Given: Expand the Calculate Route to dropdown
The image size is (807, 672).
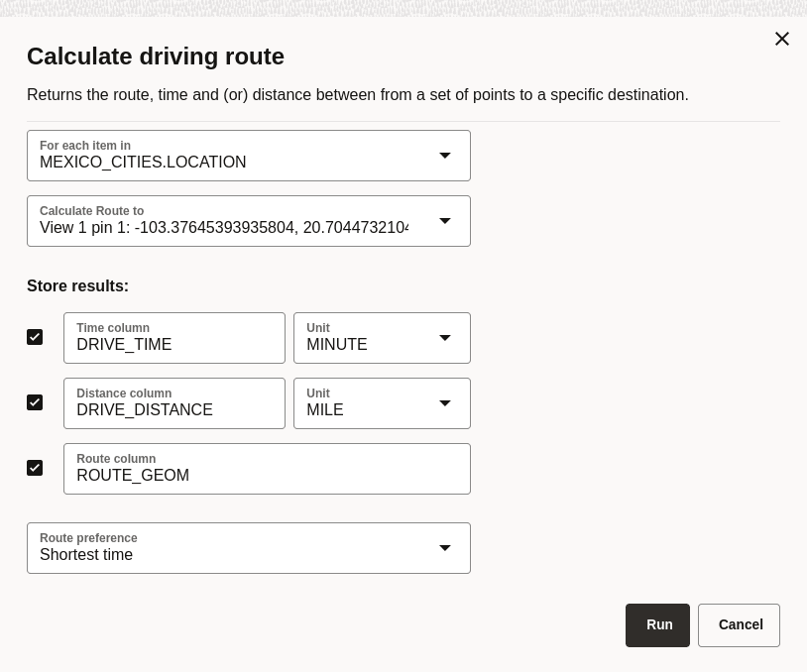Looking at the screenshot, I should click(x=249, y=221).
